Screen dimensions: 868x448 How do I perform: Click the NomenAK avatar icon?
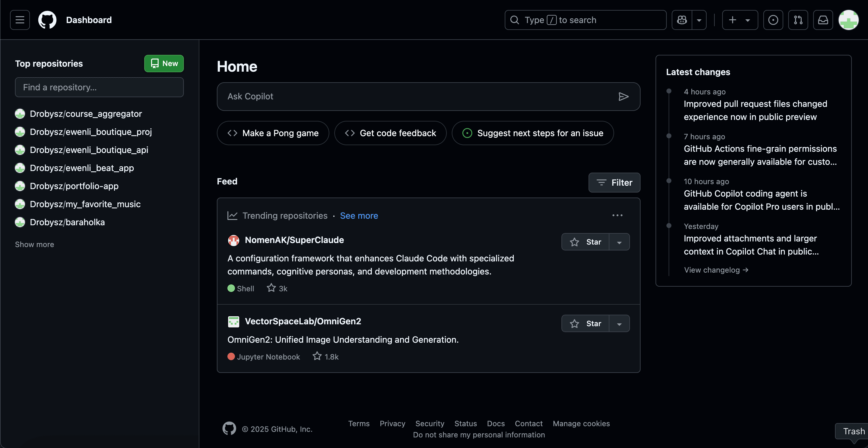(x=233, y=241)
